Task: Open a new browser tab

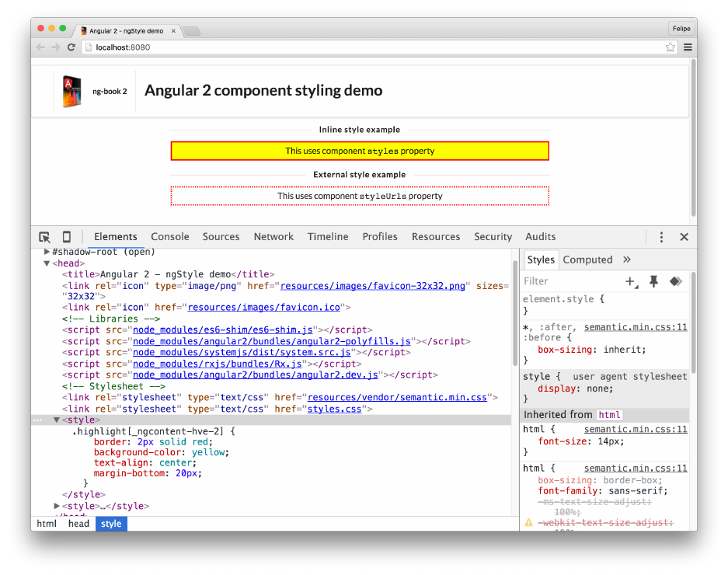Action: click(191, 31)
